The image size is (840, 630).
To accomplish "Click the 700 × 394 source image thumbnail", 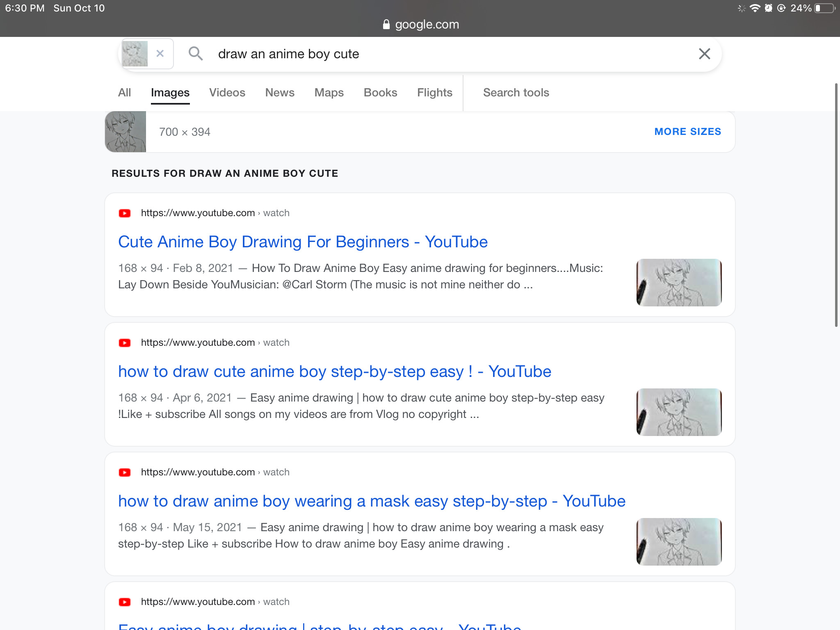I will point(126,132).
